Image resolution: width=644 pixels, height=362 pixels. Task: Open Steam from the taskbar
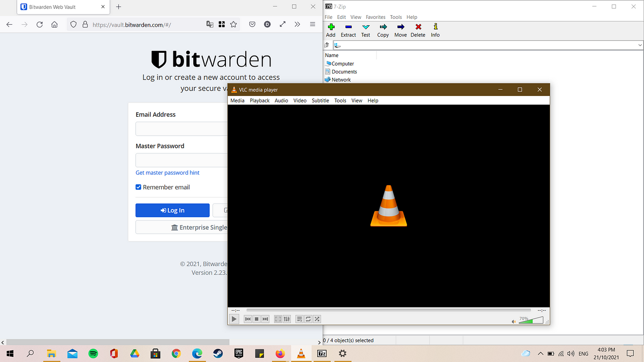pyautogui.click(x=218, y=353)
